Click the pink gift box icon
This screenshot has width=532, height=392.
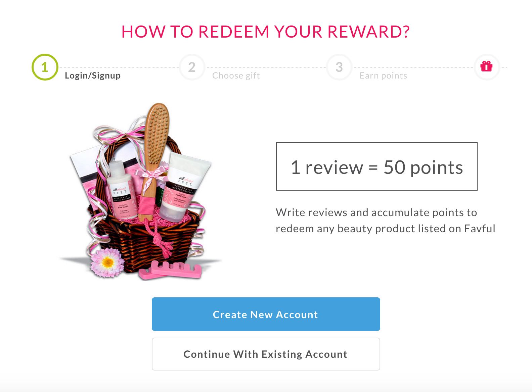pyautogui.click(x=486, y=66)
